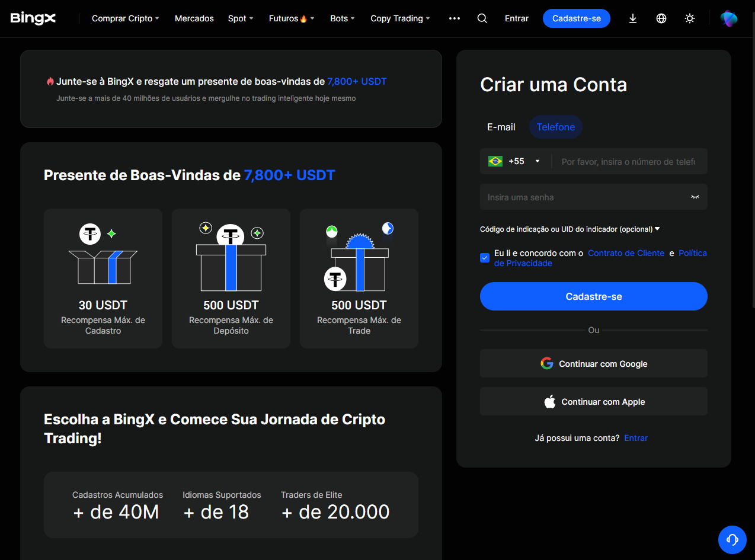This screenshot has height=560, width=755.
Task: Click the BingX logo
Action: click(x=33, y=18)
